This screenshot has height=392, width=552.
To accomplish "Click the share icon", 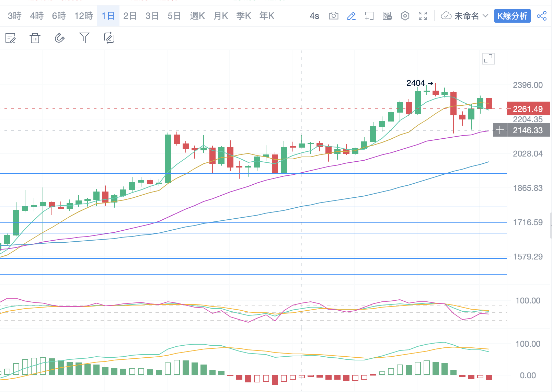I will click(541, 16).
